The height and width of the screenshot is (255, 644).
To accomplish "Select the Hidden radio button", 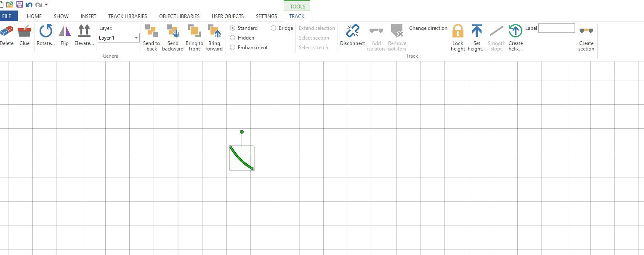I will [233, 38].
